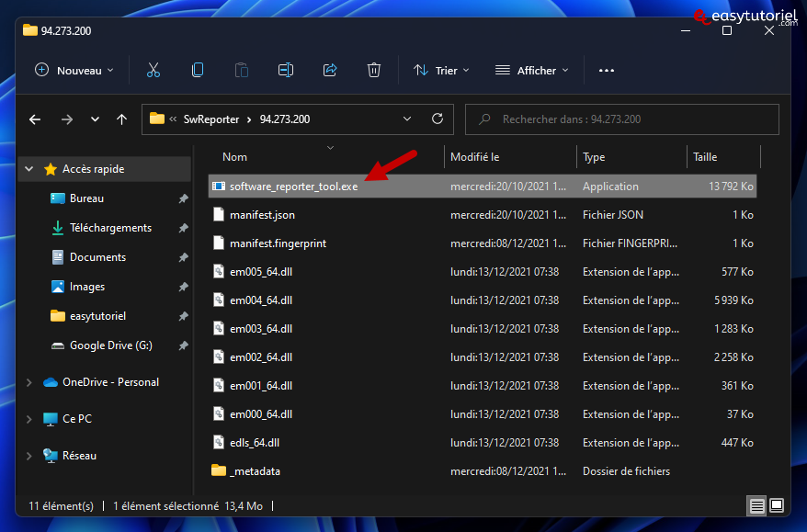Screen dimensions: 807x532
Task: Open the Trier sort dropdown
Action: point(441,71)
